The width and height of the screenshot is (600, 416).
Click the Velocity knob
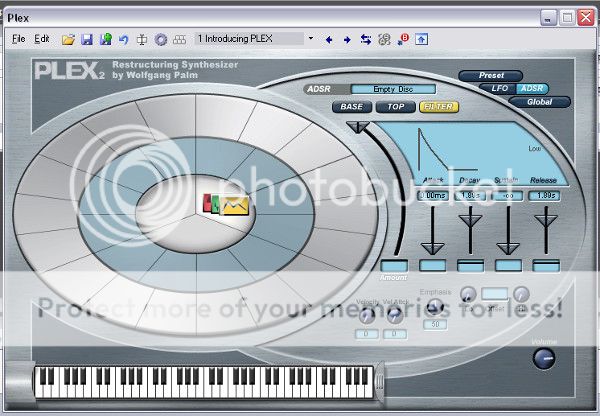point(367,315)
